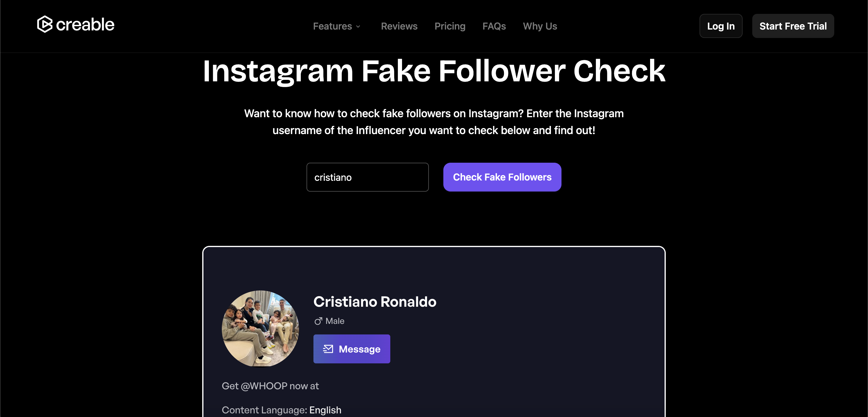Click the envelope icon in Message button
This screenshot has width=868, height=417.
pyautogui.click(x=328, y=349)
